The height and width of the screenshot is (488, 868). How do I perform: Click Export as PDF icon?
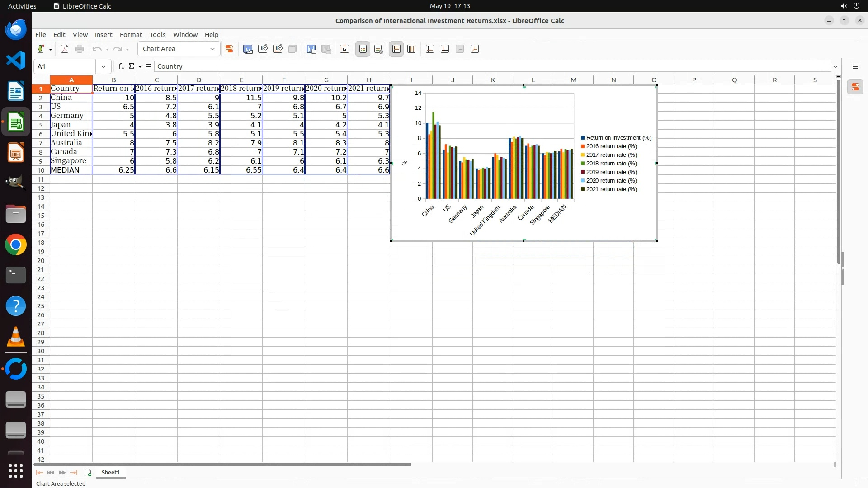point(65,49)
